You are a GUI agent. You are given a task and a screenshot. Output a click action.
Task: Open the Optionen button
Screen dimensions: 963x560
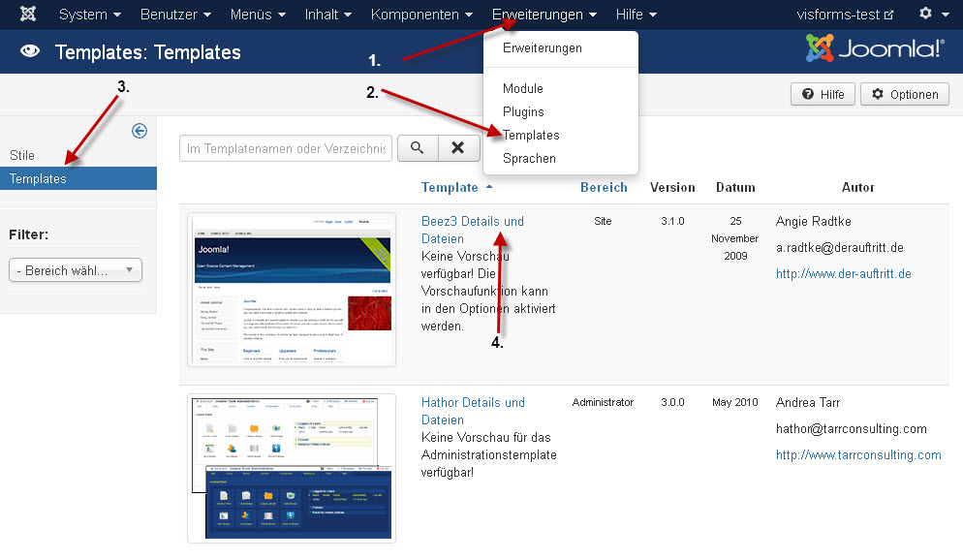(905, 94)
